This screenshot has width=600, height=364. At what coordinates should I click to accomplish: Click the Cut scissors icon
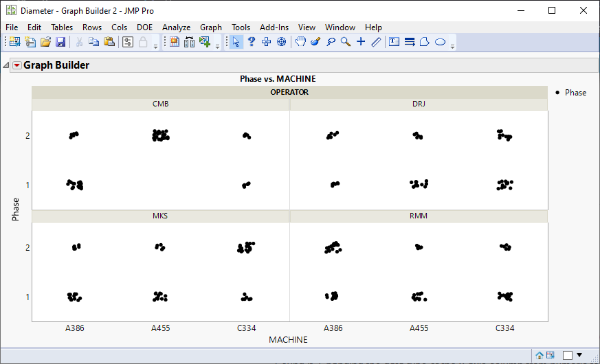pos(79,42)
